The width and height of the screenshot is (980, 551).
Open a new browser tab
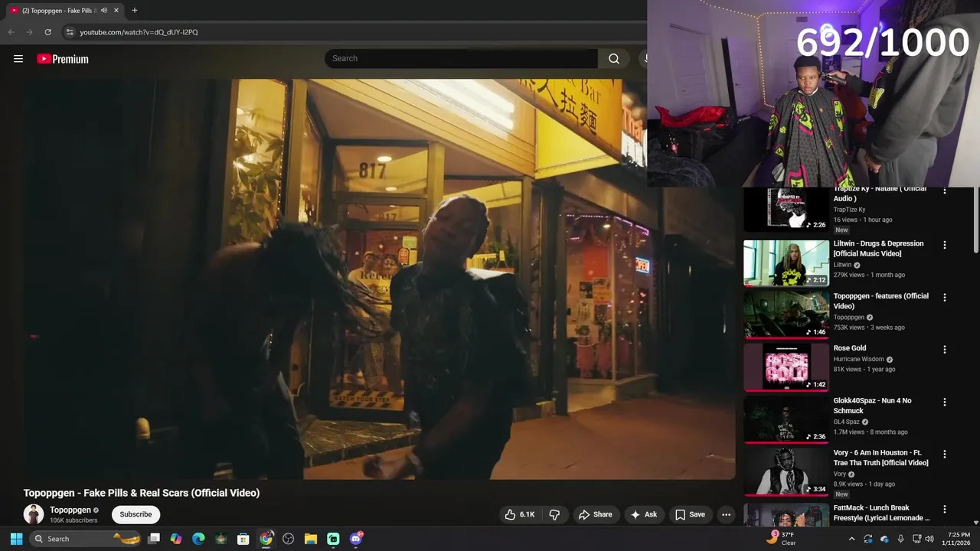pyautogui.click(x=135, y=10)
